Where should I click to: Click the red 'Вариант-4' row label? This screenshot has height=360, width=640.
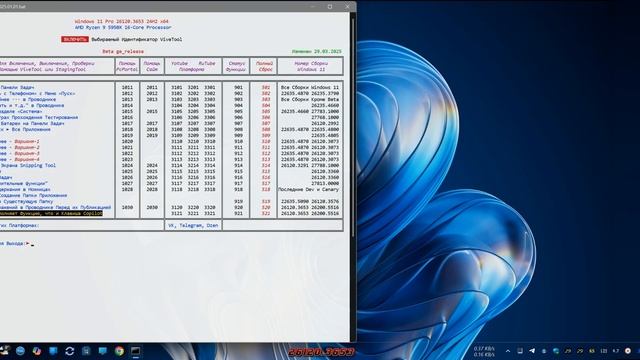coord(27,159)
